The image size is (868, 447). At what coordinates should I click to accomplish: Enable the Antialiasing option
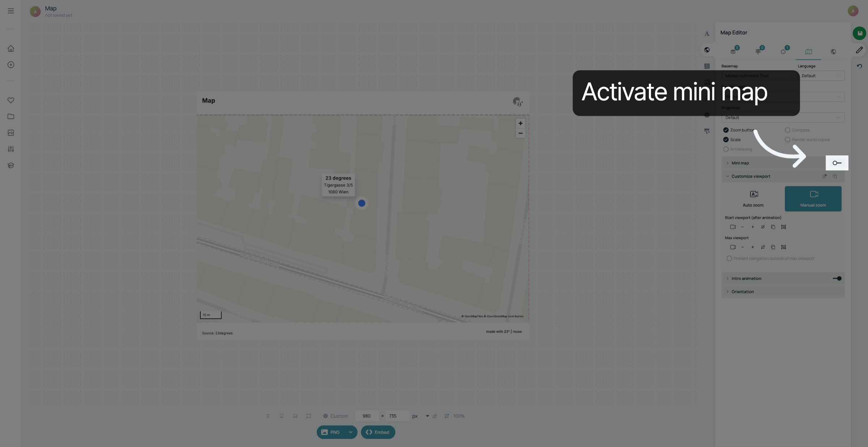pyautogui.click(x=726, y=149)
